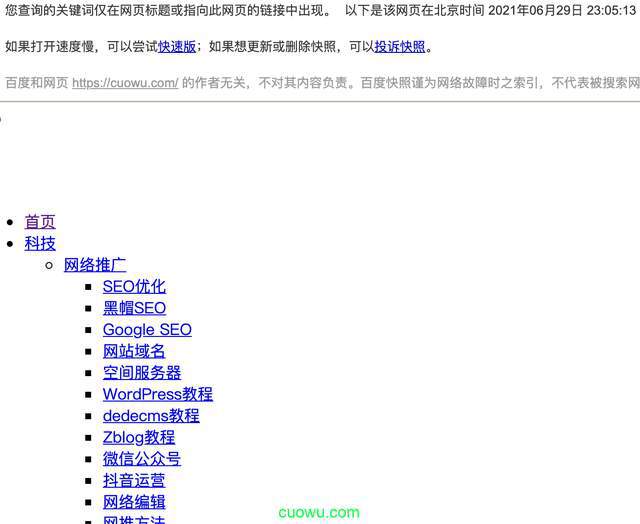This screenshot has height=524, width=640.
Task: Open the 网络推广 subcategory link
Action: point(95,265)
